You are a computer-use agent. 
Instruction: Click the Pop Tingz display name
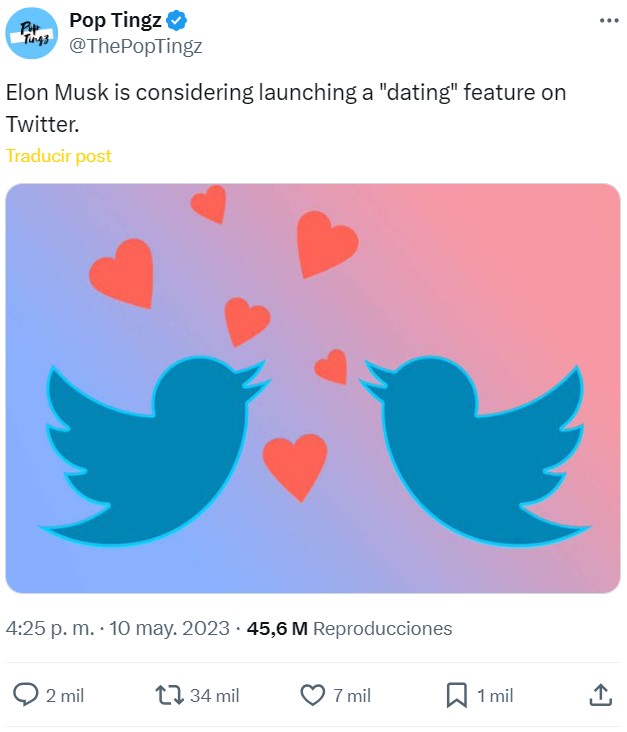coord(115,21)
